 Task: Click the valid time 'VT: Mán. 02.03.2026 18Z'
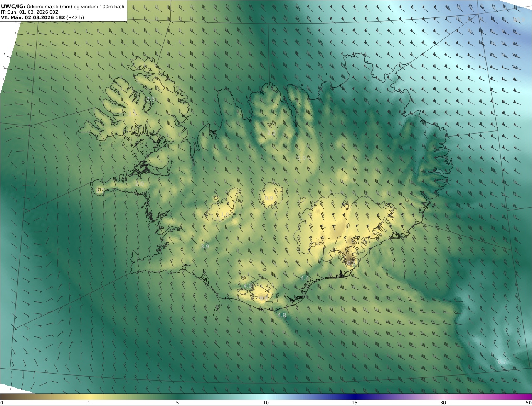point(32,18)
